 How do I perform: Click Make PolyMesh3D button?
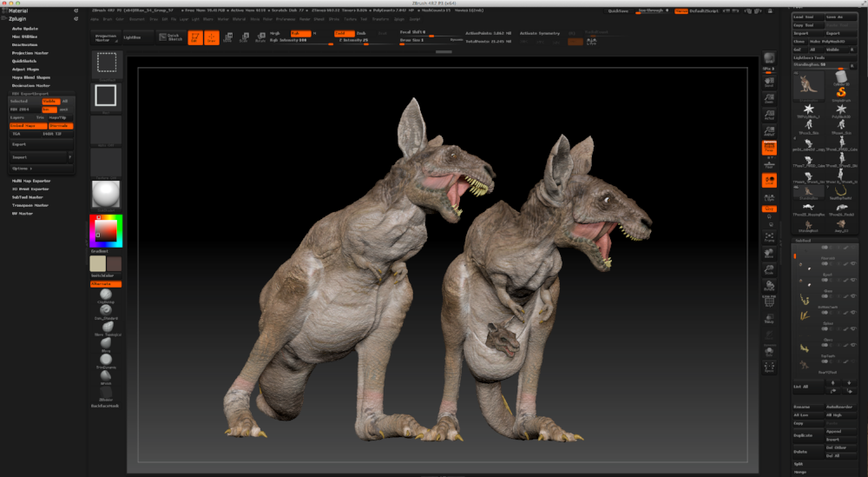tap(832, 42)
